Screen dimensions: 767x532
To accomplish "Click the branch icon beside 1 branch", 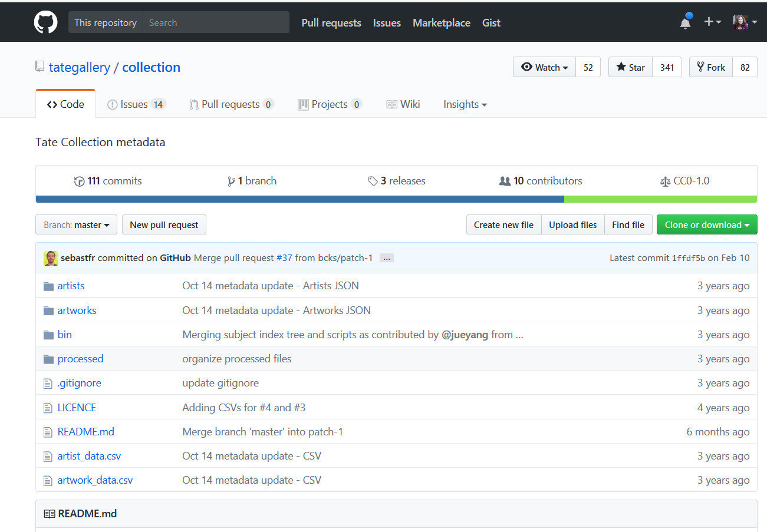I will point(231,181).
